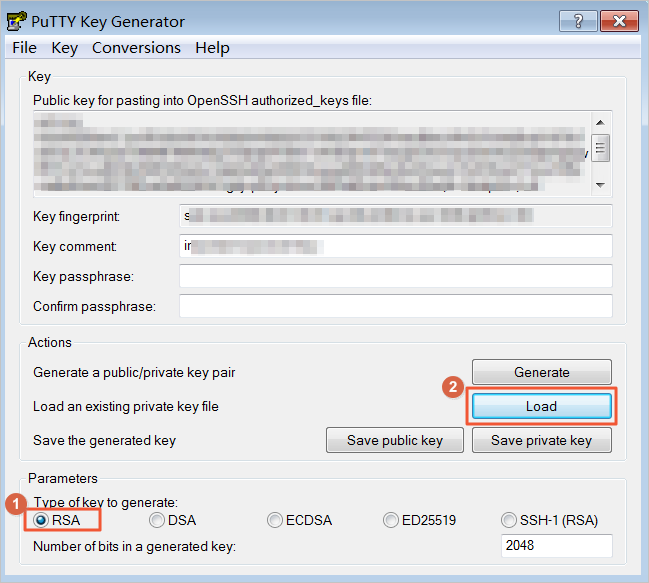Viewport: 649px width, 583px height.
Task: Click the public key text box
Action: (312, 153)
